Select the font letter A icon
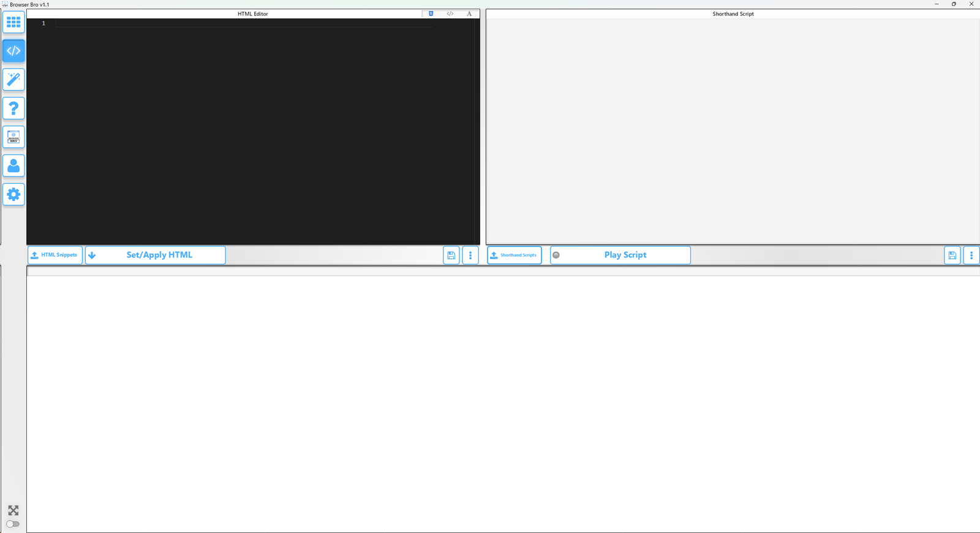The height and width of the screenshot is (533, 980). point(469,13)
